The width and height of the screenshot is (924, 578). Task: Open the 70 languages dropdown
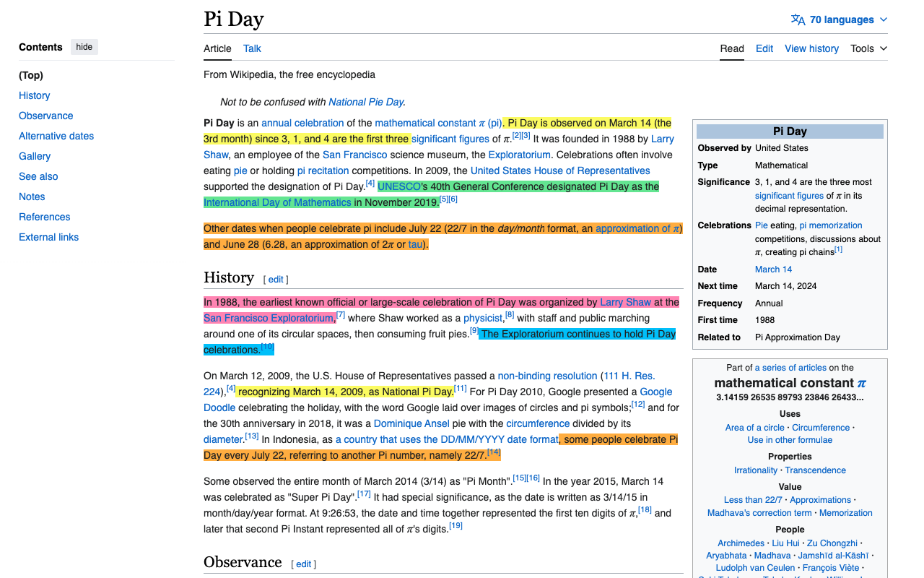[x=840, y=20]
